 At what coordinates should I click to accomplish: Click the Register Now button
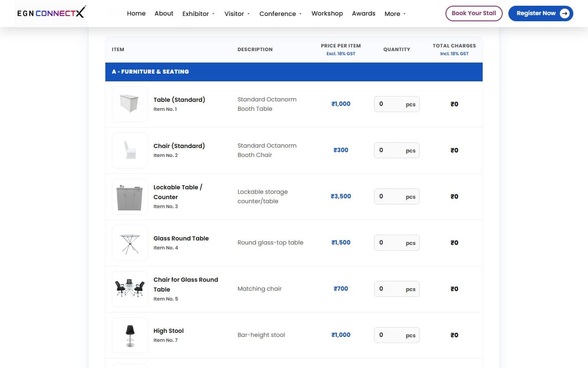coord(541,13)
